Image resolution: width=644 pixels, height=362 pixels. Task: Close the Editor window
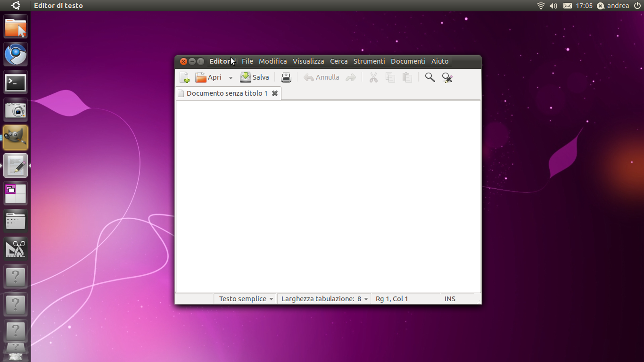(184, 61)
